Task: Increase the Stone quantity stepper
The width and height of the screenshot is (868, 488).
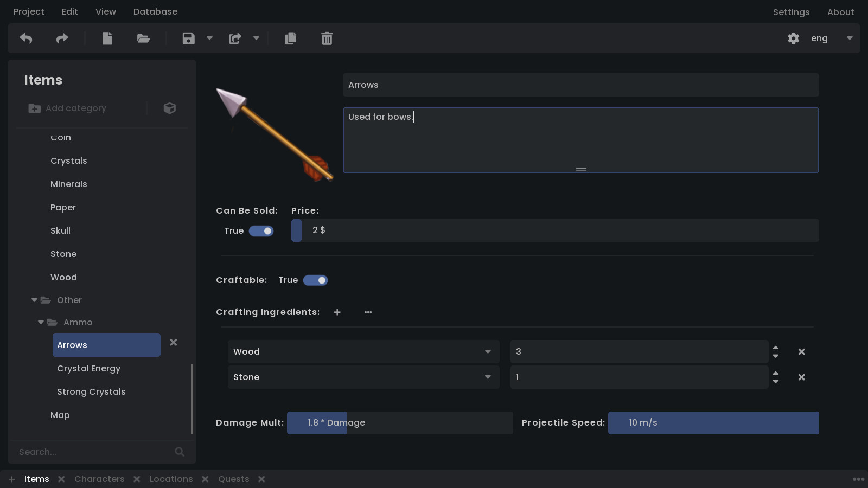Action: [776, 374]
